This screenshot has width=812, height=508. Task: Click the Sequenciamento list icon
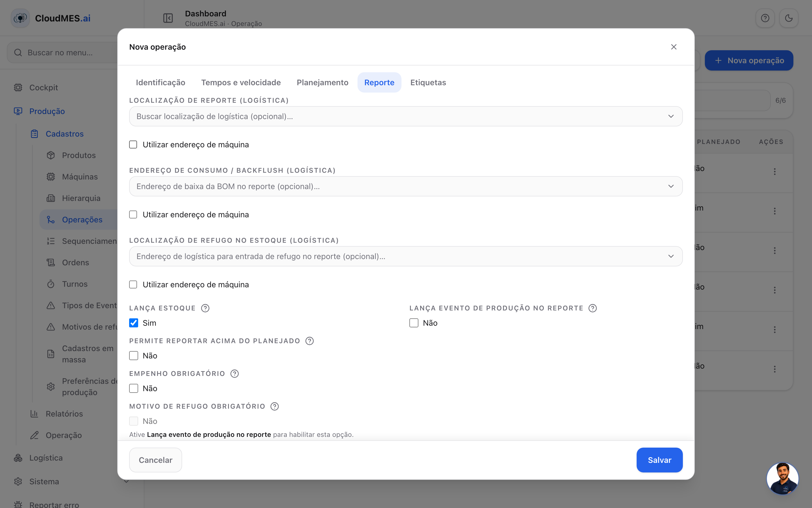[51, 241]
